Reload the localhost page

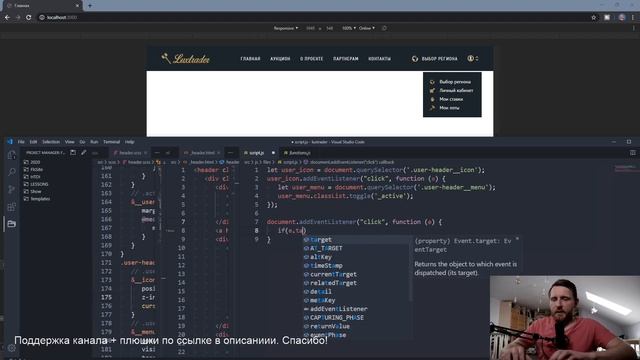(x=29, y=18)
